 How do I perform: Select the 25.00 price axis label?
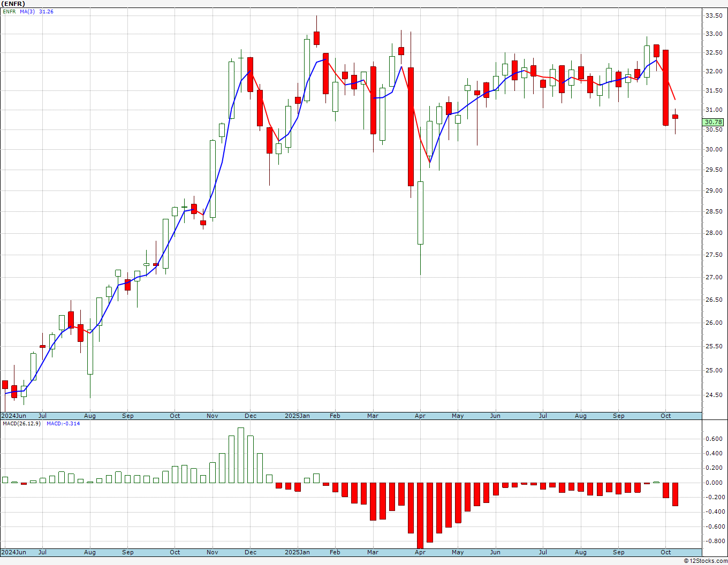tap(714, 370)
